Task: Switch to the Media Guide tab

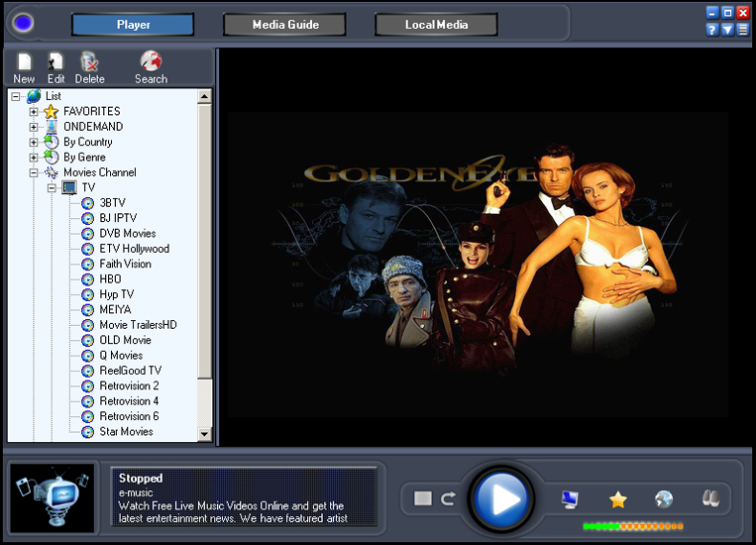Action: (x=284, y=25)
